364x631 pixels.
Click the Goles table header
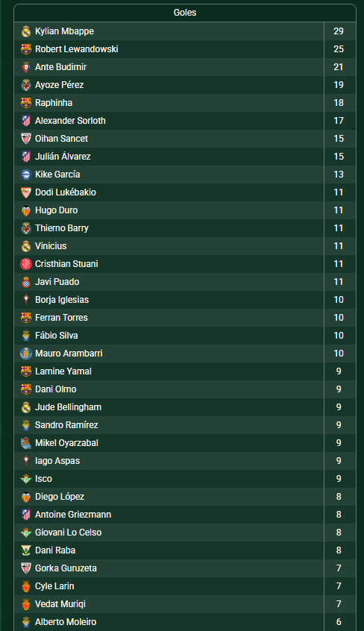pos(185,13)
